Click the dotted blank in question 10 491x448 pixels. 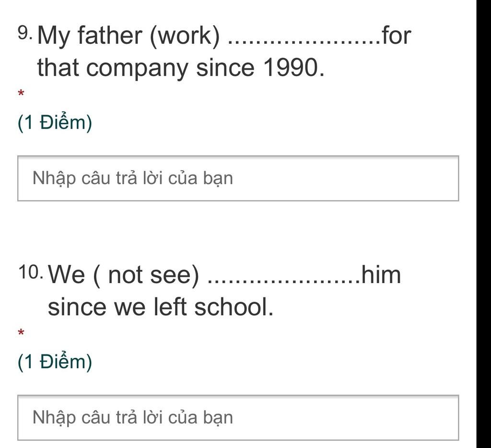[284, 281]
